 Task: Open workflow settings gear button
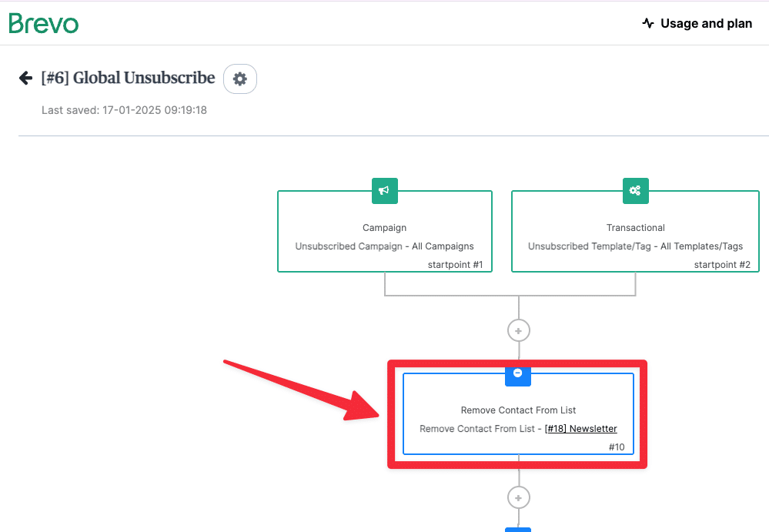(x=240, y=79)
